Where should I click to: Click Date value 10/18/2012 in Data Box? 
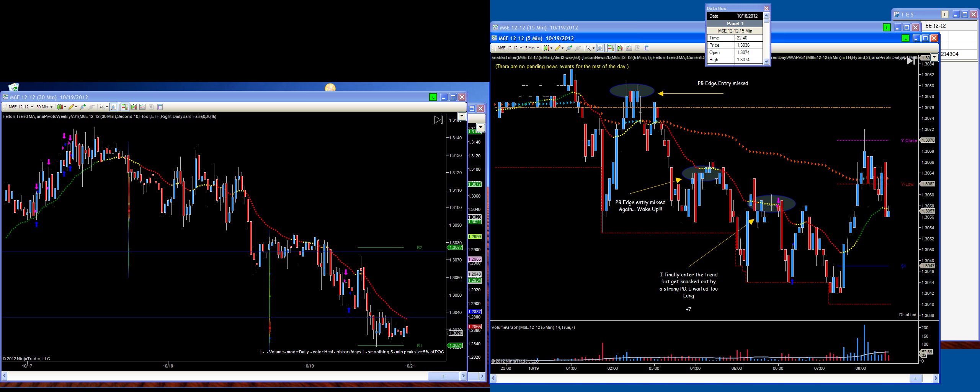tap(747, 16)
